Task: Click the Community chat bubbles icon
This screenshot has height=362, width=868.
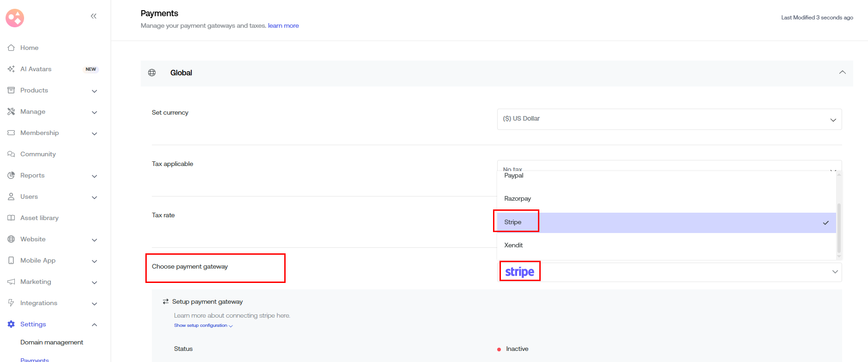Action: (11, 154)
